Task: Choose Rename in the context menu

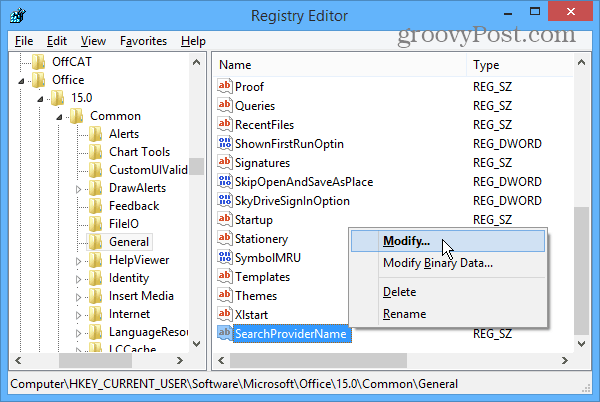Action: pos(448,314)
